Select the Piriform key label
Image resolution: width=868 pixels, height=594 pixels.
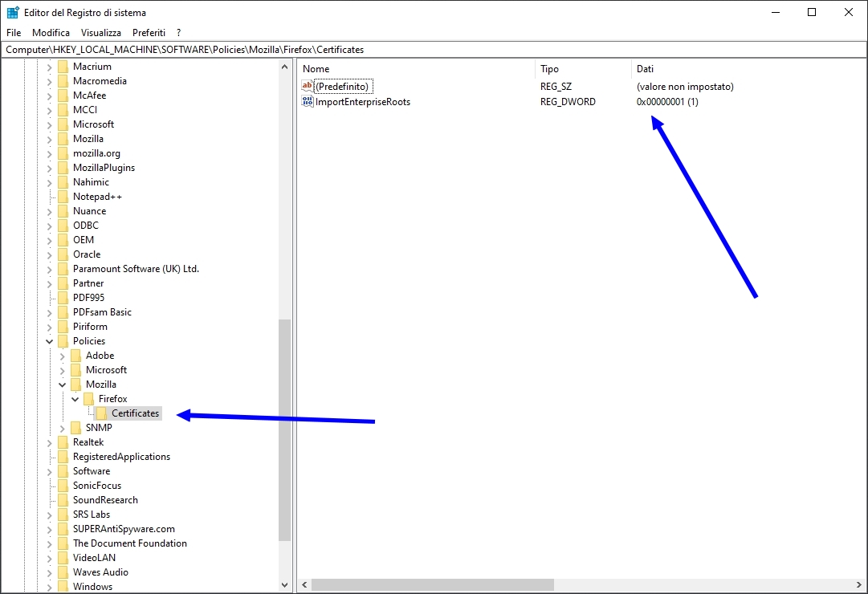[90, 327]
